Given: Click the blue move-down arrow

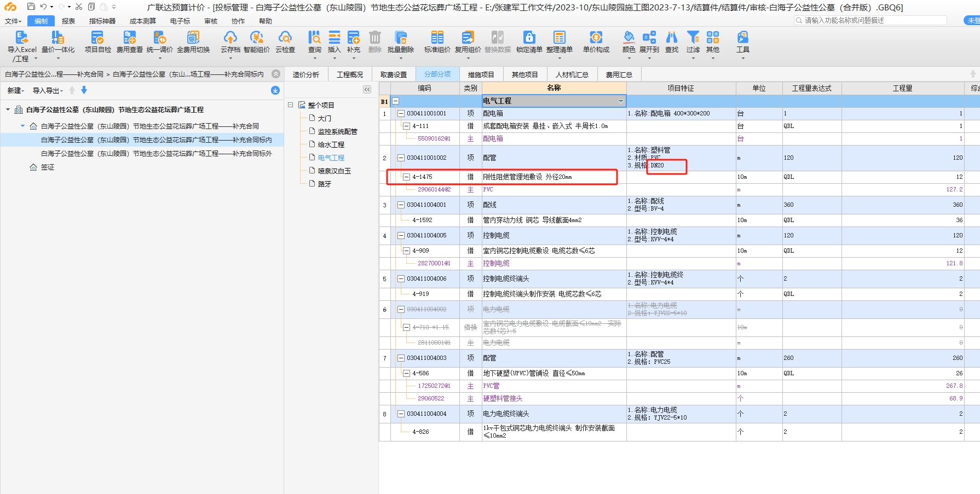Looking at the screenshot, I should (x=84, y=90).
